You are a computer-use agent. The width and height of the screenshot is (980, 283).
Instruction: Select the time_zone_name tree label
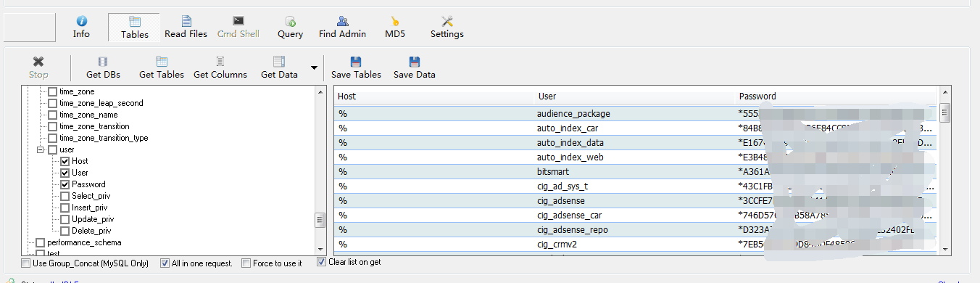[x=88, y=115]
